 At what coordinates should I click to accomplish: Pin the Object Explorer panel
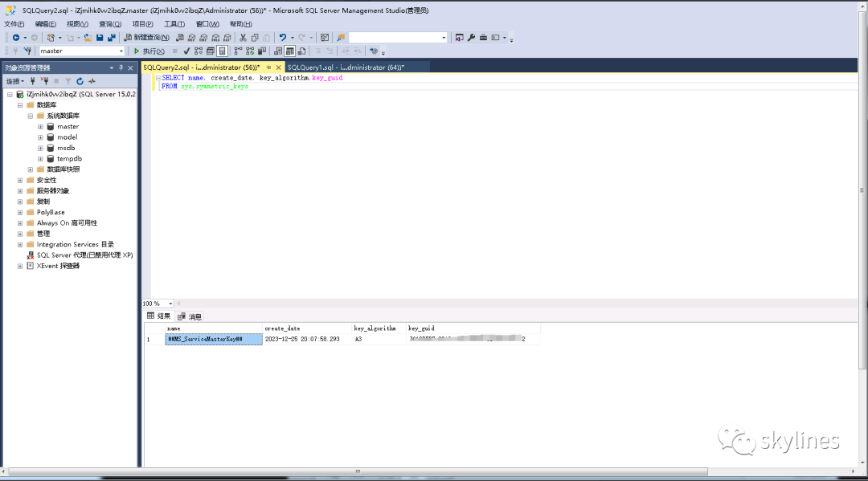pyautogui.click(x=121, y=68)
